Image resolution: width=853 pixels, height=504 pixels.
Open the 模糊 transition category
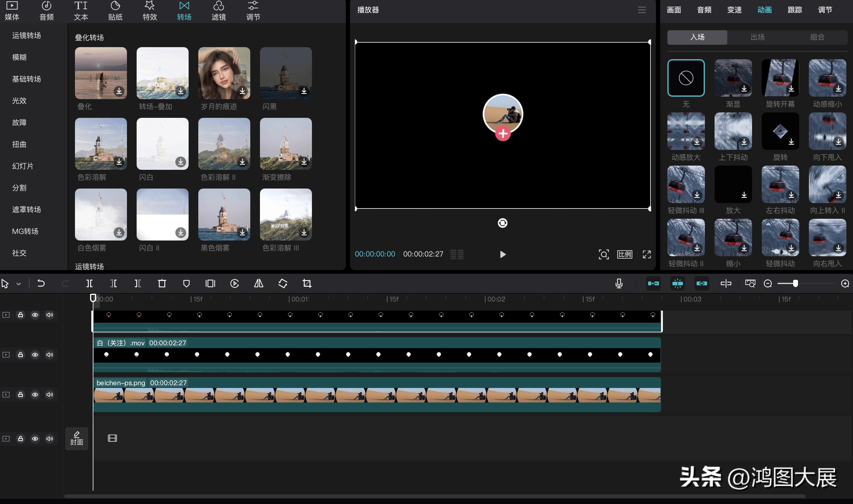[19, 57]
